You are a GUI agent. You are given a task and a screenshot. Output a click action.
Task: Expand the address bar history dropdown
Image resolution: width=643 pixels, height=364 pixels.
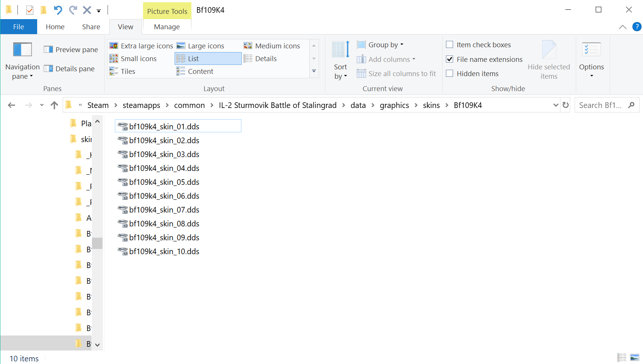pos(556,105)
